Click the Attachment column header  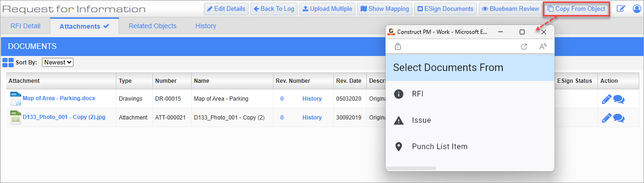pyautogui.click(x=61, y=81)
